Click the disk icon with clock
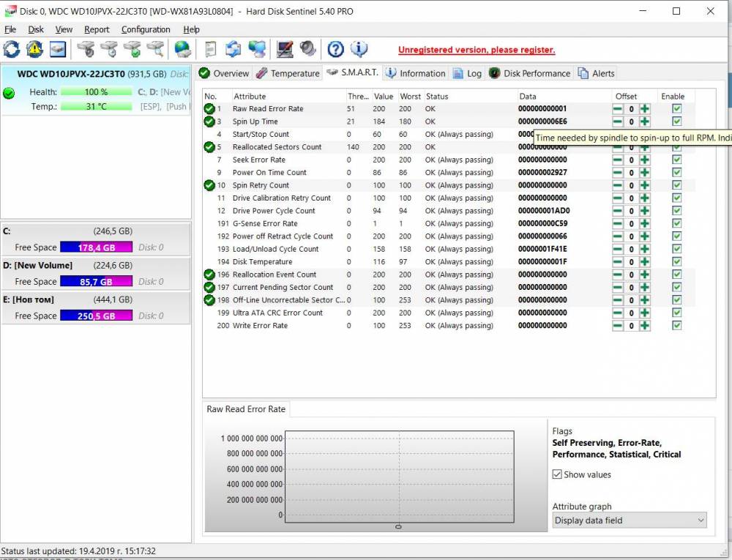The image size is (732, 560). pos(109,49)
